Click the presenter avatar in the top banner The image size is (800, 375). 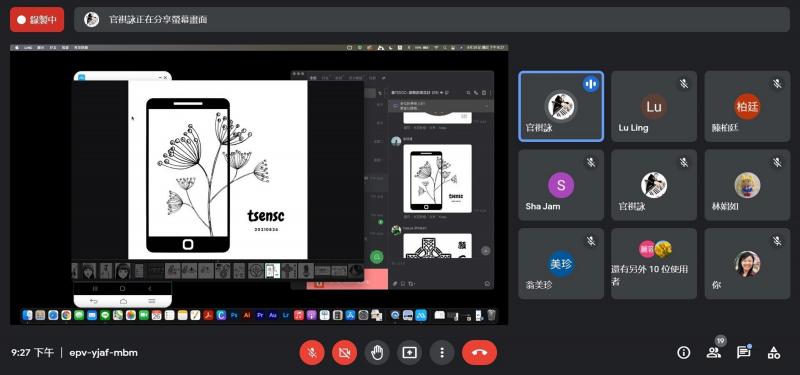pos(91,20)
